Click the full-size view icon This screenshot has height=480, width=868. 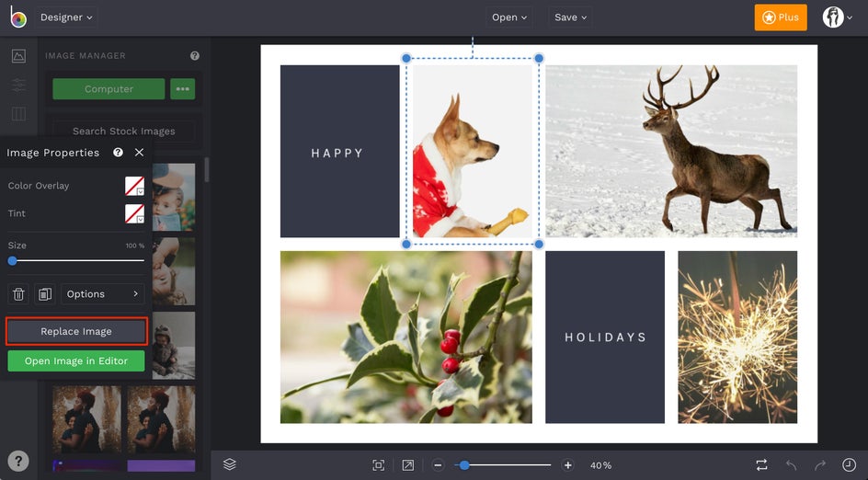pos(408,465)
